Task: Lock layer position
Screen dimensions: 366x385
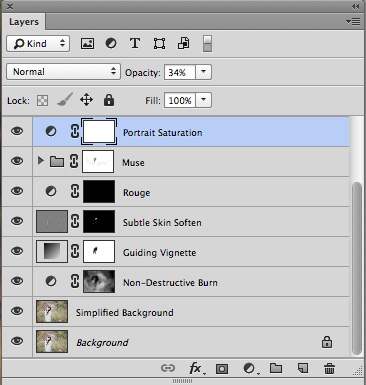Action: coord(86,100)
